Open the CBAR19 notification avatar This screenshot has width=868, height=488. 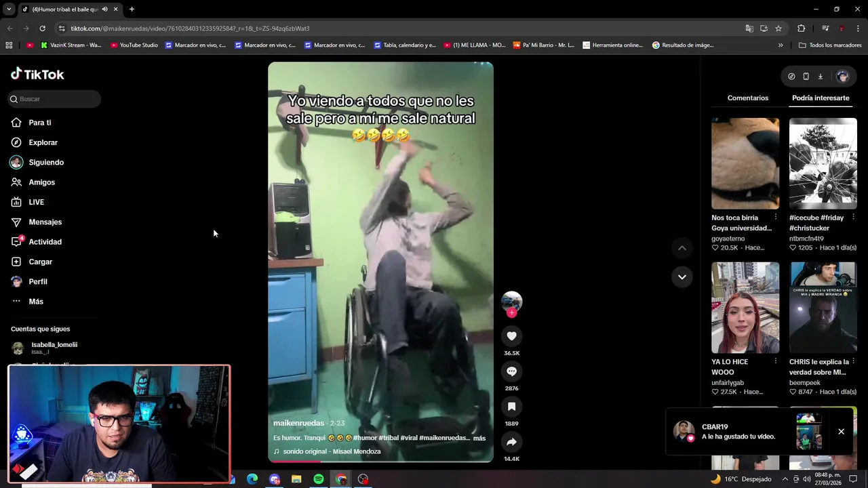click(684, 431)
